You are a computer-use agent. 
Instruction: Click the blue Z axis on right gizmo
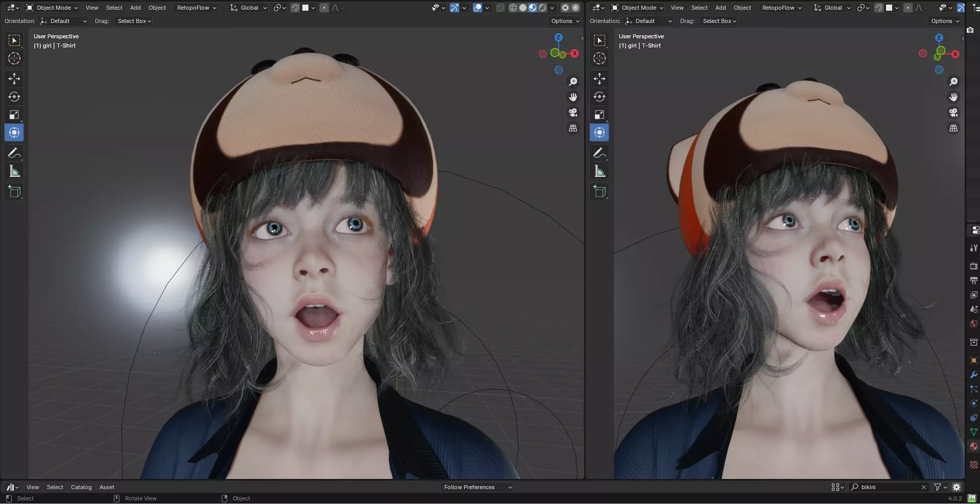(939, 38)
